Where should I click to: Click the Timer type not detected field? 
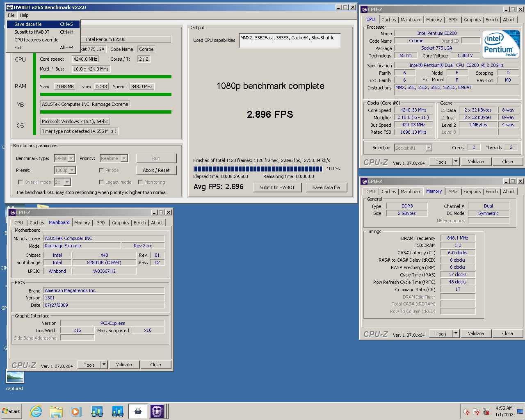click(x=79, y=131)
